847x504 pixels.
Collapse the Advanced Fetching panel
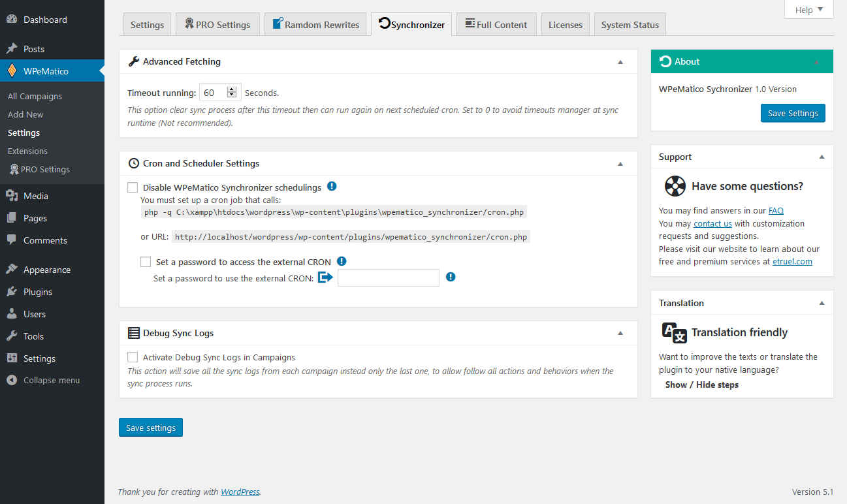(x=620, y=62)
